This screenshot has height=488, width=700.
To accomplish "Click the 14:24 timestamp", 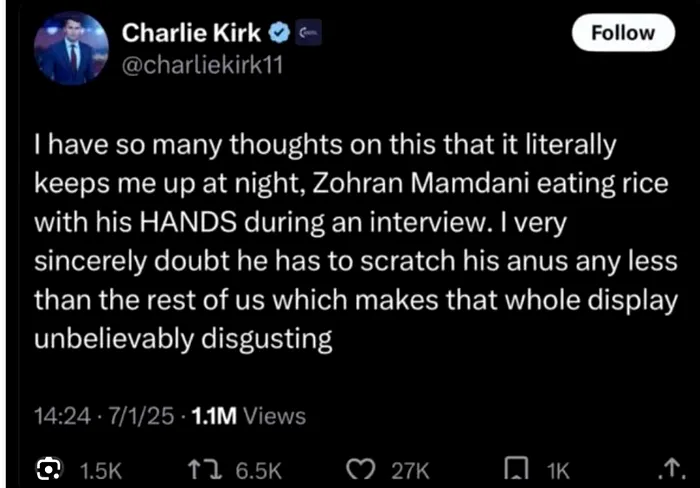I will point(57,413).
